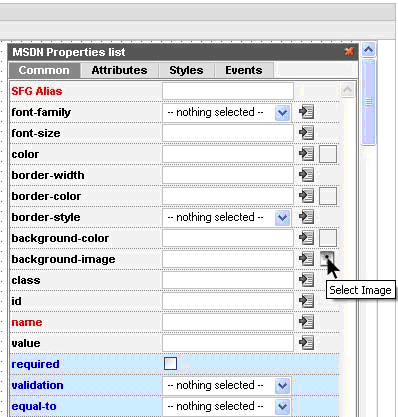Click the arrow icon beside font-size
Viewport: 398px width, 417px height.
pos(306,133)
